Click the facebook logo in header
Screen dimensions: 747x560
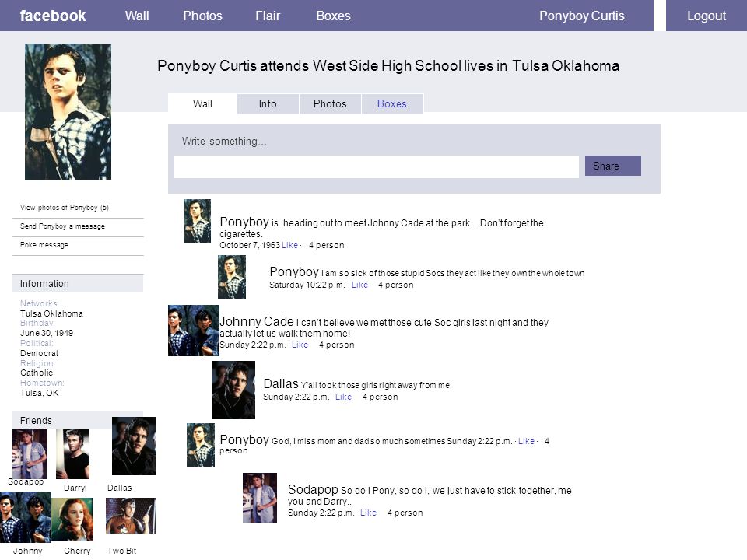coord(52,16)
